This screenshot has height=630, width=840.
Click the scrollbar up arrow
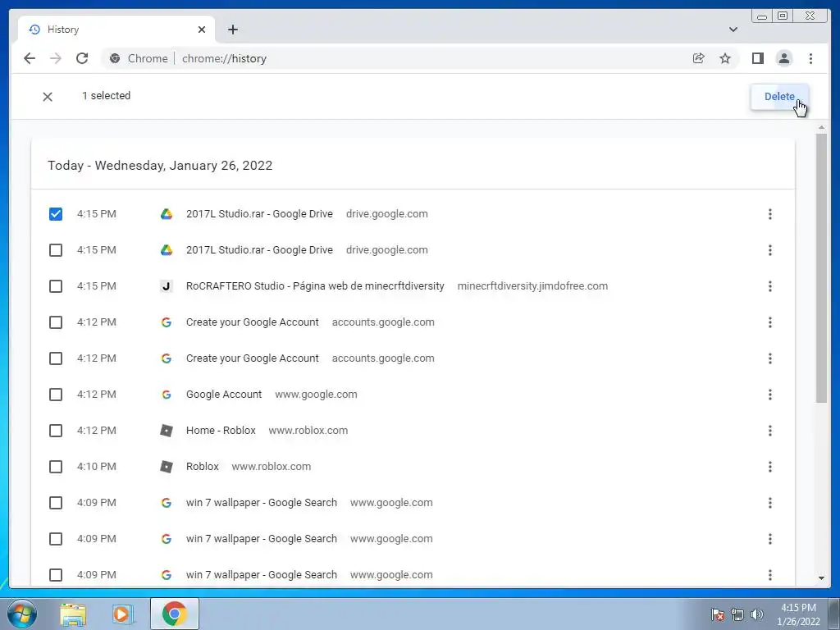click(x=821, y=127)
